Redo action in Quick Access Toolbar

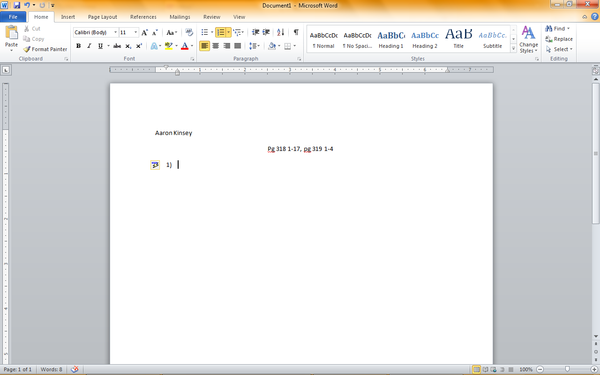click(42, 5)
